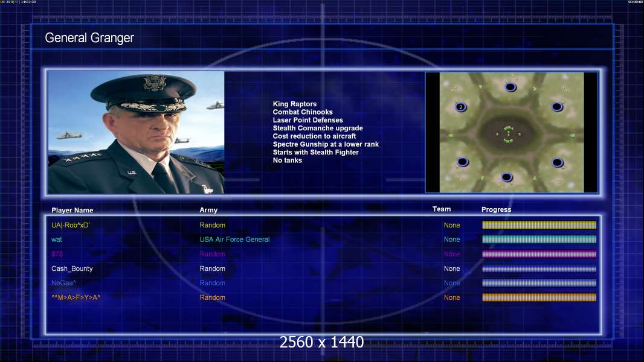The height and width of the screenshot is (362, 644).
Task: Click the "Progress" column header
Action: (496, 209)
